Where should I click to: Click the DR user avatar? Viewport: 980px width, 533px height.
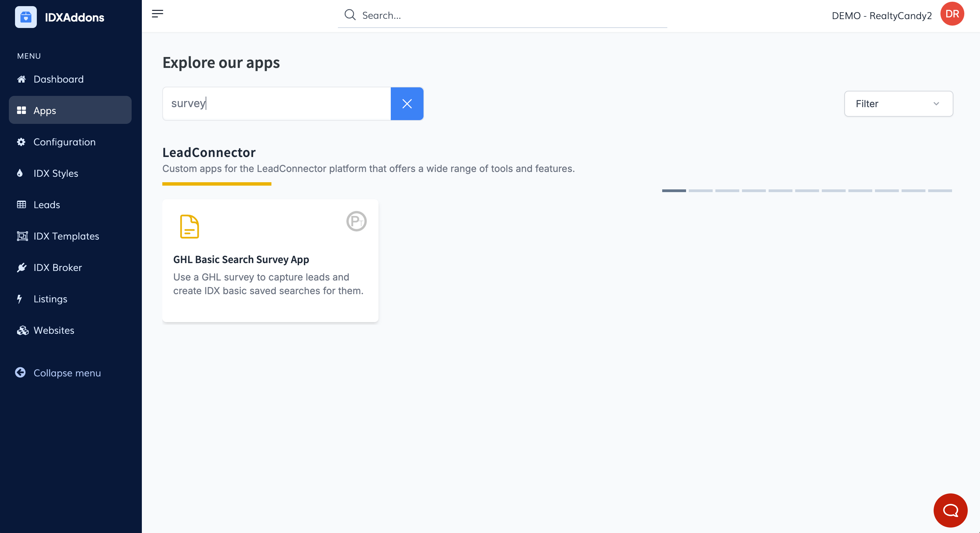(x=952, y=14)
